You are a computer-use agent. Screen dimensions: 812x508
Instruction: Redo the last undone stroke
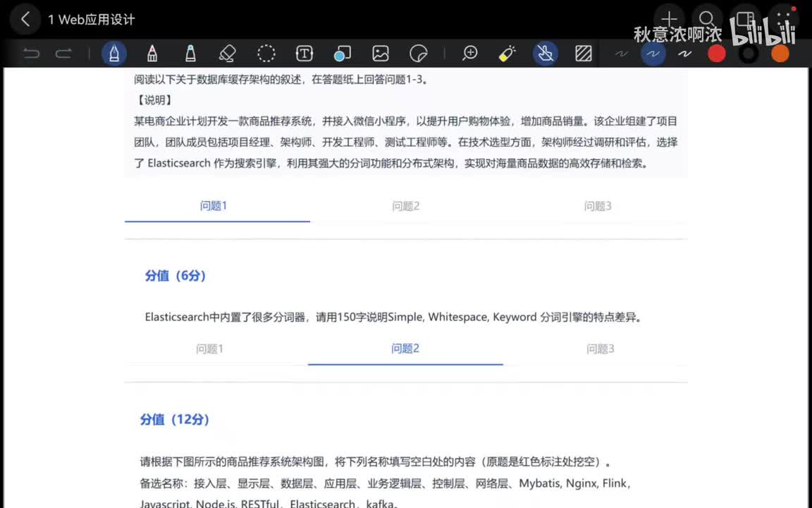(63, 54)
